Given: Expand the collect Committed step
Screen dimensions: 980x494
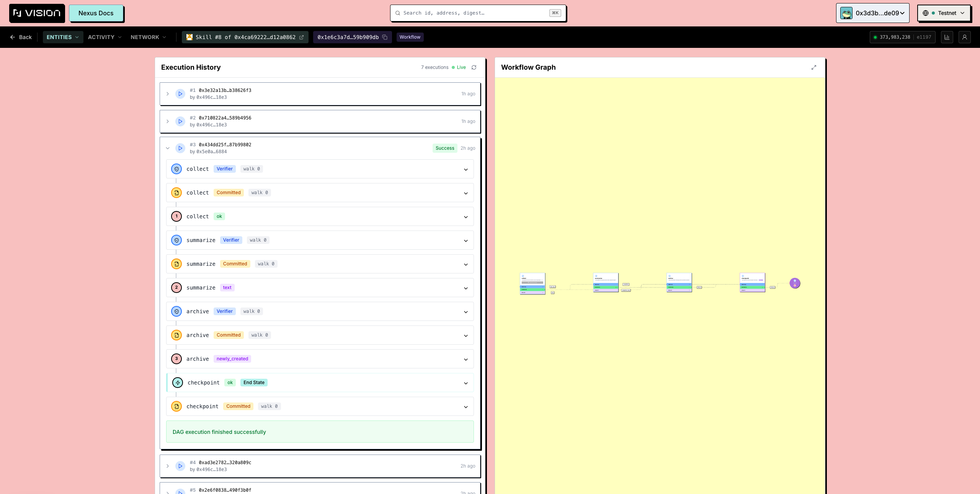Looking at the screenshot, I should point(466,193).
